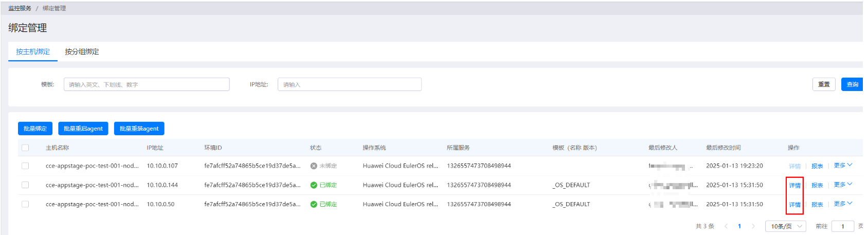Image resolution: width=868 pixels, height=235 pixels.
Task: Click the green bound status icon for 10.10.0.144
Action: (x=314, y=185)
